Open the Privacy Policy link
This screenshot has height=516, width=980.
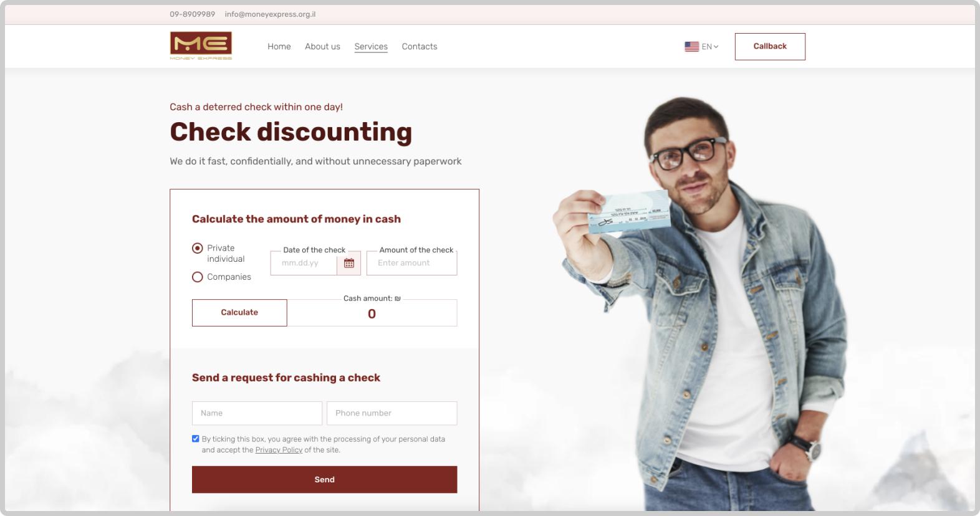(279, 450)
